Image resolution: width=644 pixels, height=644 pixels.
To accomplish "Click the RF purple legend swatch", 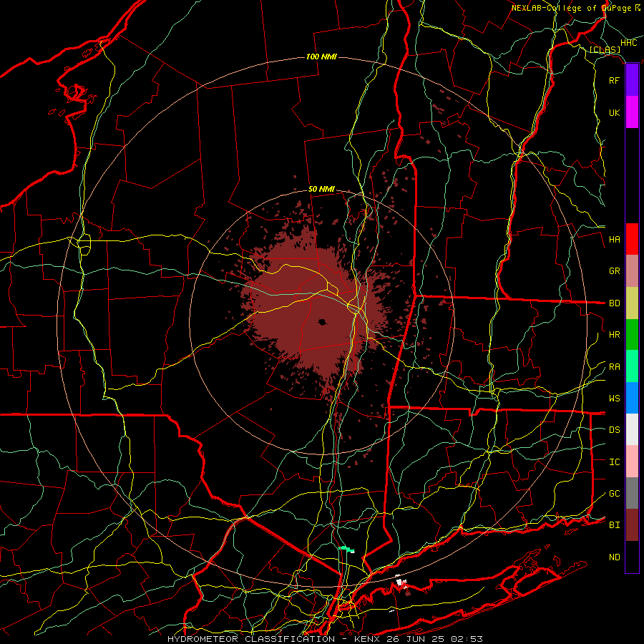I will pos(632,80).
